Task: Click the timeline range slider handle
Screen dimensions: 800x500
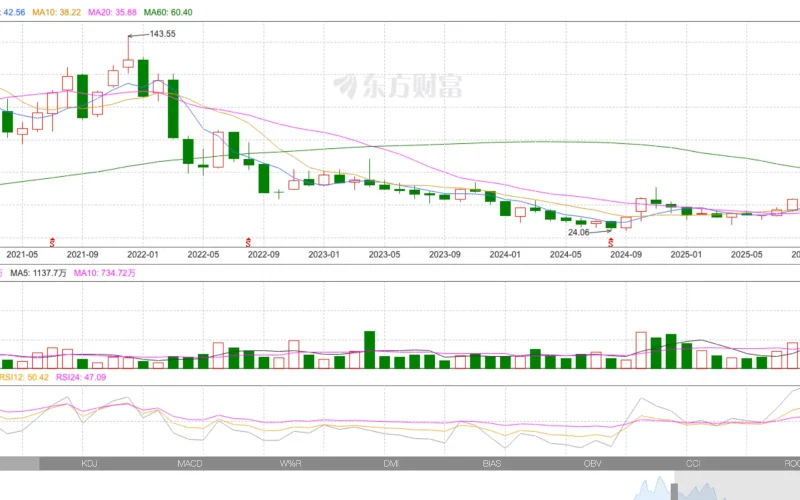Action: pyautogui.click(x=676, y=490)
